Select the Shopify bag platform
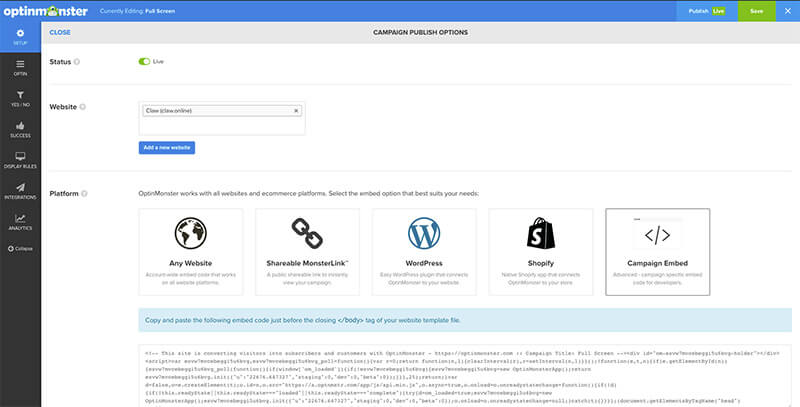 (x=541, y=251)
